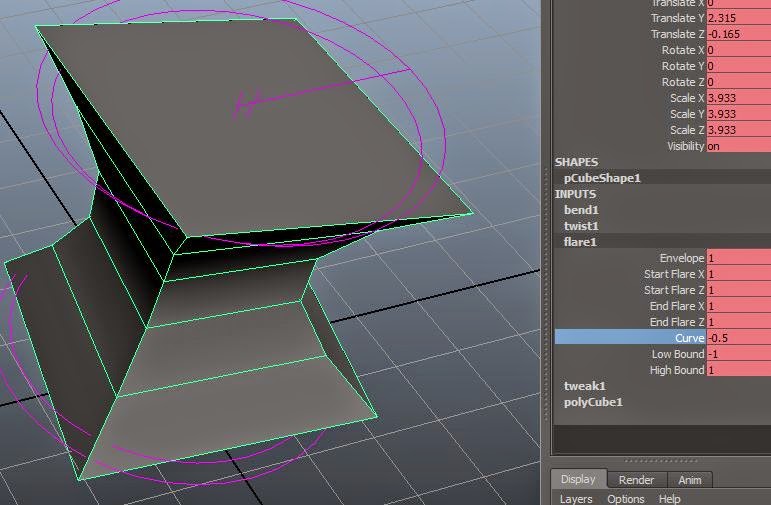Click the High Bound value field

739,370
